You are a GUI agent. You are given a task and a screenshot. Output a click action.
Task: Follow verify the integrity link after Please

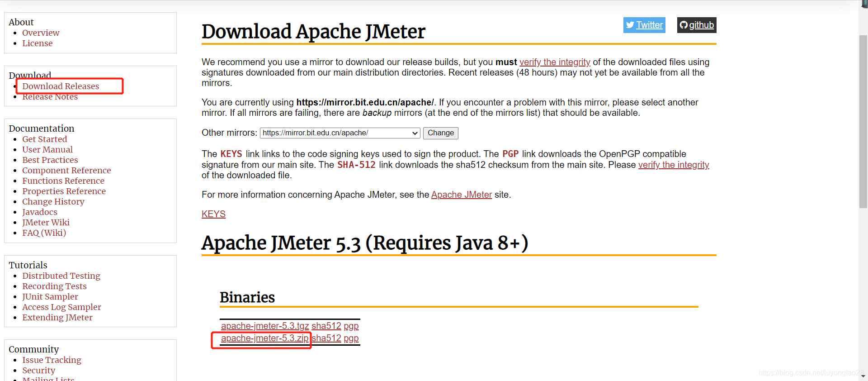pyautogui.click(x=674, y=165)
